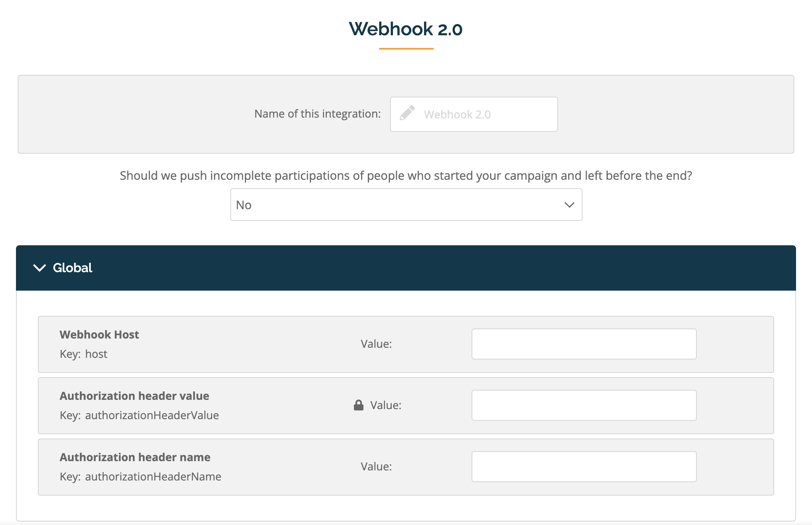This screenshot has height=525, width=812.
Task: Click the 'Authorization header value' label
Action: pos(134,396)
